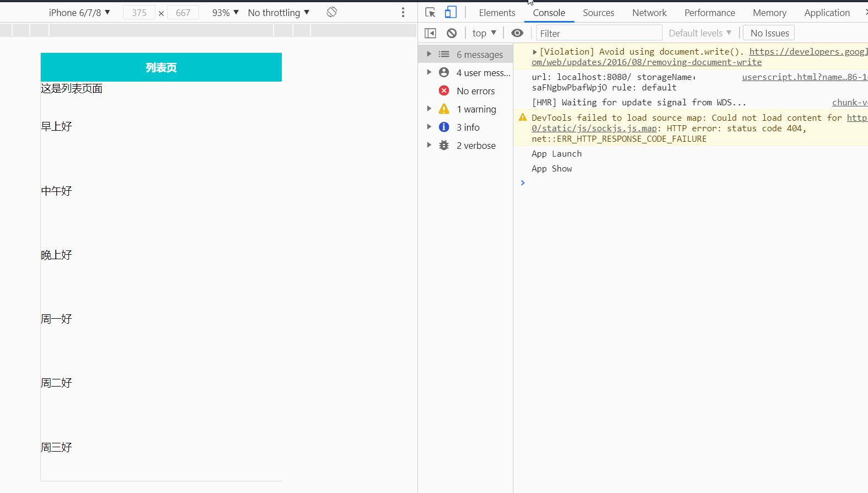Screen dimensions: 868x493
Task: Click the viewport height field 667
Action: click(183, 13)
